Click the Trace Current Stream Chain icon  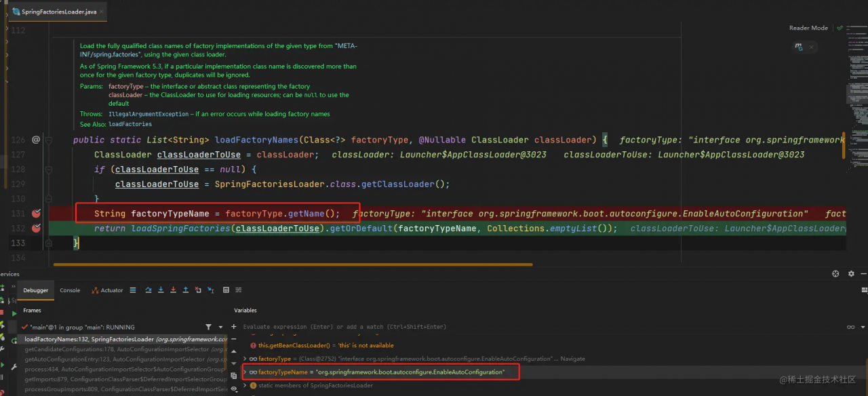point(239,290)
